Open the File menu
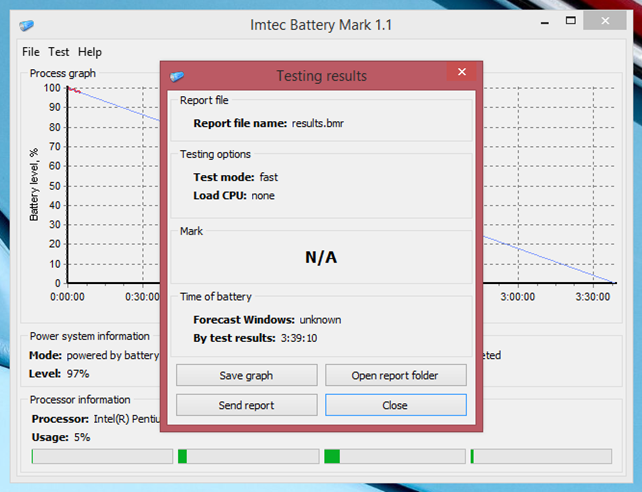The width and height of the screenshot is (642, 492). (x=31, y=52)
